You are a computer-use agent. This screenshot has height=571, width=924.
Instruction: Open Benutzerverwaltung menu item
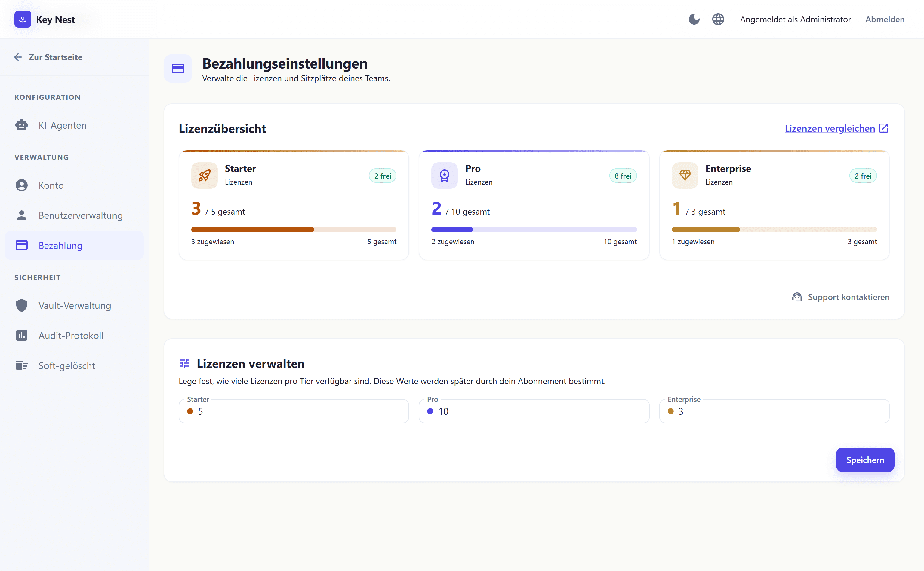click(75, 215)
